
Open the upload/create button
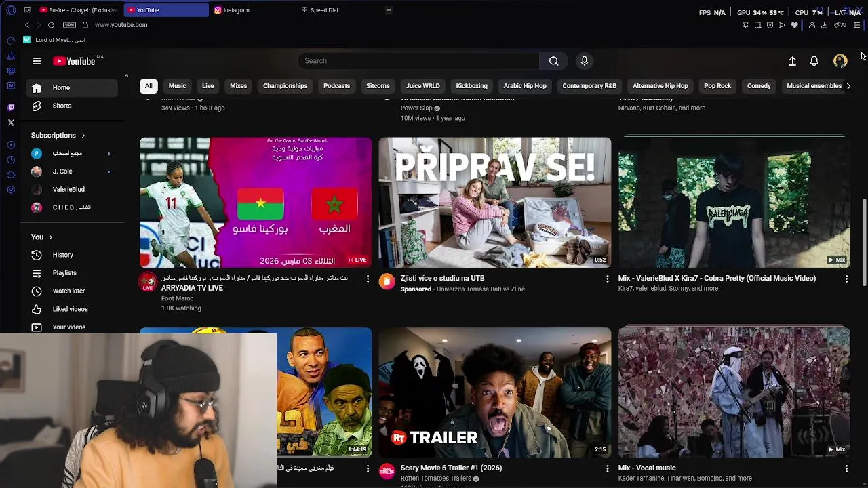coord(792,61)
